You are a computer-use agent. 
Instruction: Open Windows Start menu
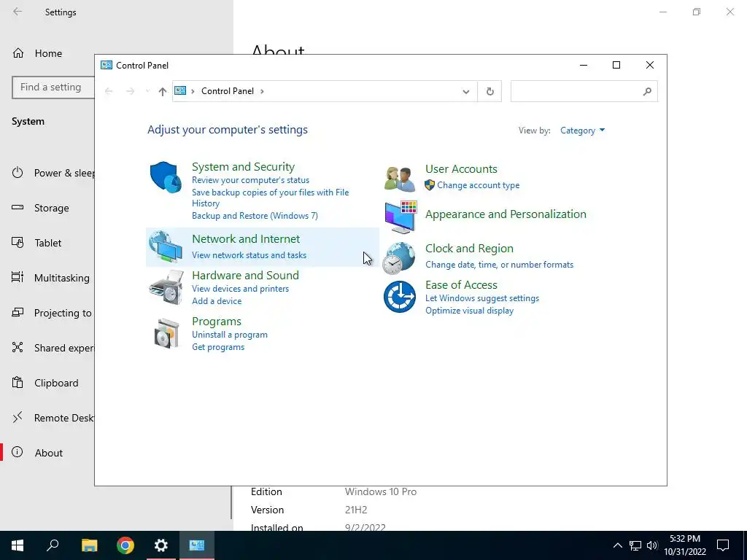18,545
